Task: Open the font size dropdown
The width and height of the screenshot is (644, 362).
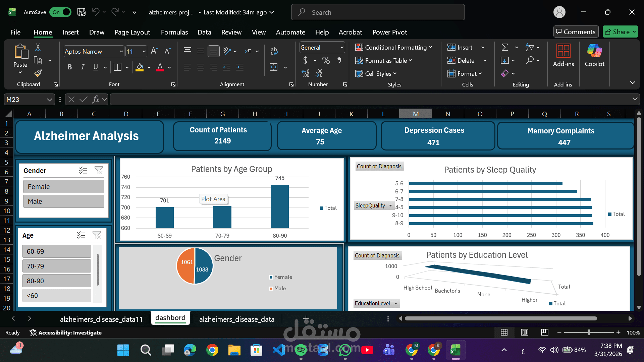Action: coord(144,51)
